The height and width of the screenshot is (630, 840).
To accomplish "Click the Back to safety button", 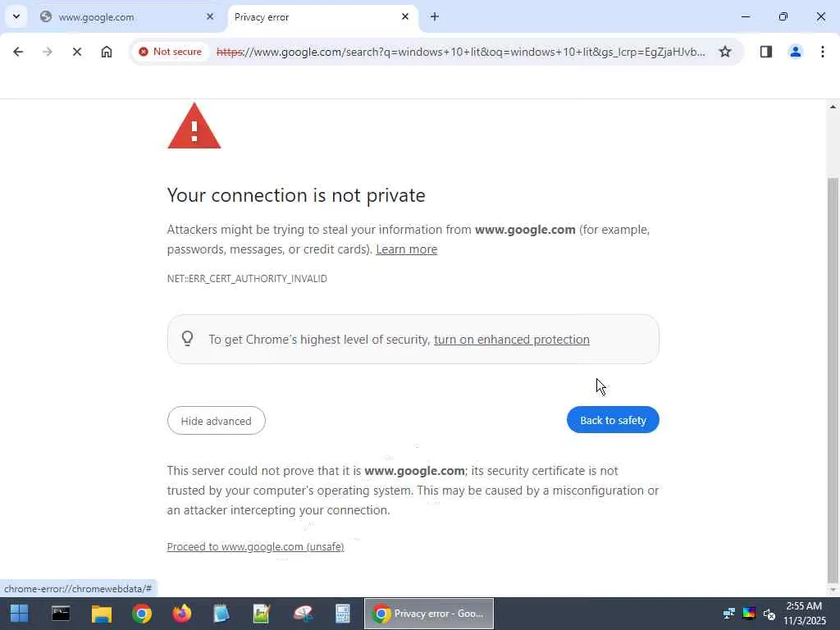I will click(x=613, y=420).
